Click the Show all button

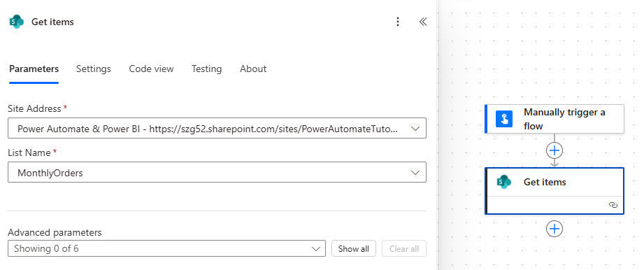[354, 248]
